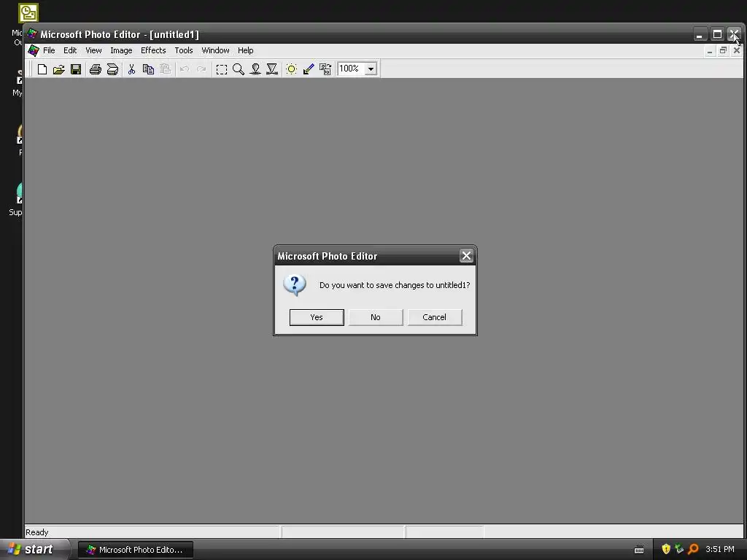747x560 pixels.
Task: Click Yes to save changes
Action: (317, 317)
